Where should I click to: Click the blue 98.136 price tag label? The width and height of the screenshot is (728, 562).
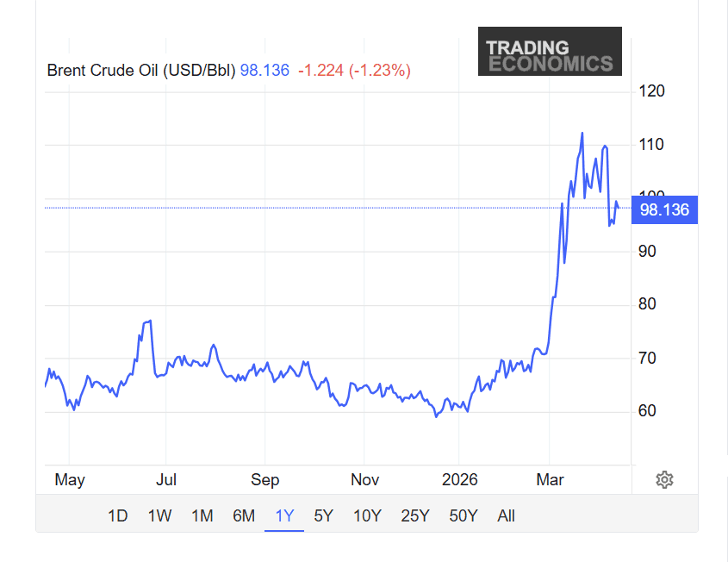[664, 209]
